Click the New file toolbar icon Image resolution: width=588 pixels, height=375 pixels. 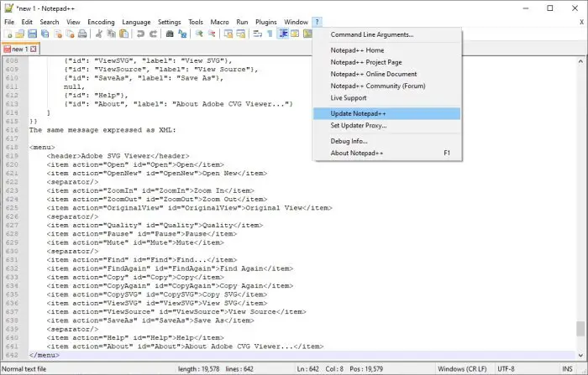[8, 34]
